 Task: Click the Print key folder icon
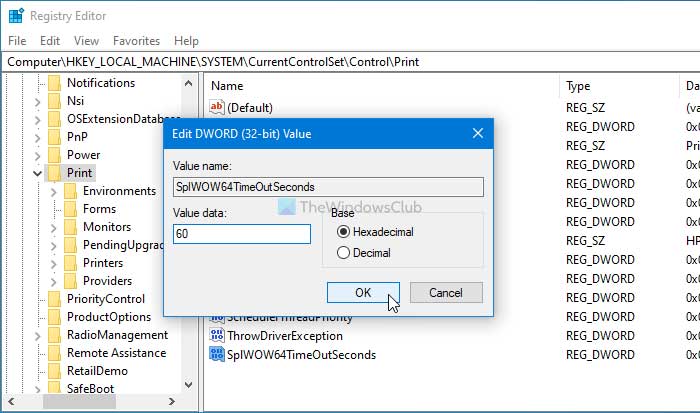tap(54, 173)
